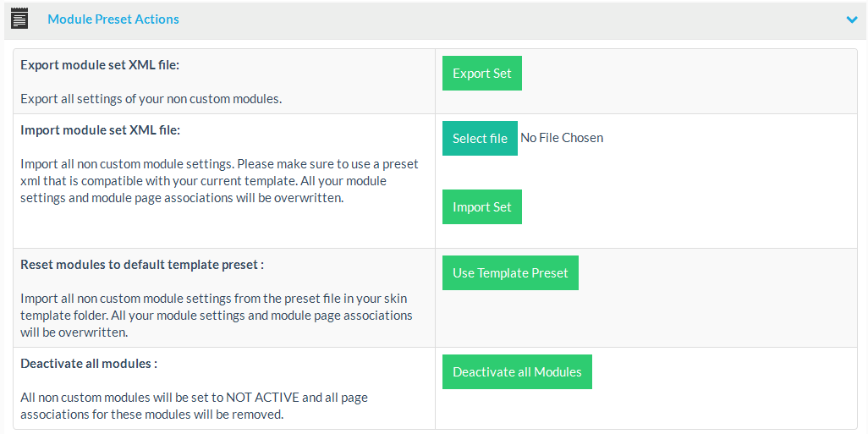Collapse the Module Preset Actions panel chevron
The height and width of the screenshot is (434, 868).
click(851, 19)
